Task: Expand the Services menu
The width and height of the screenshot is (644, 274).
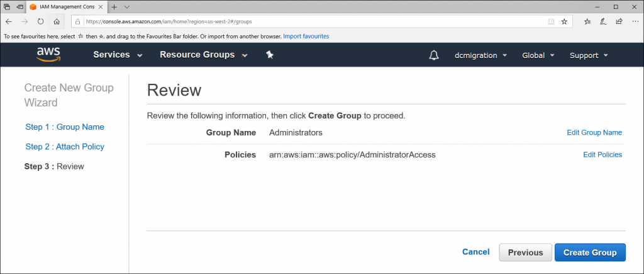Action: [118, 55]
